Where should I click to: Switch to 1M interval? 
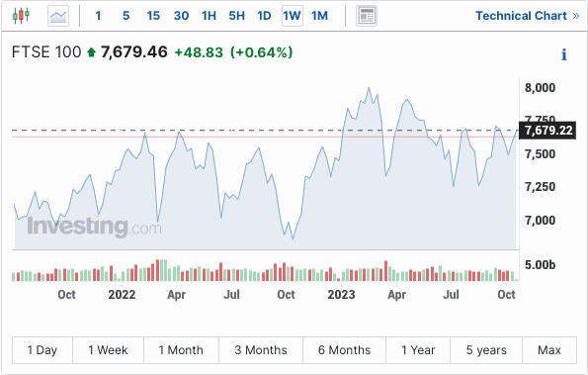pos(319,16)
